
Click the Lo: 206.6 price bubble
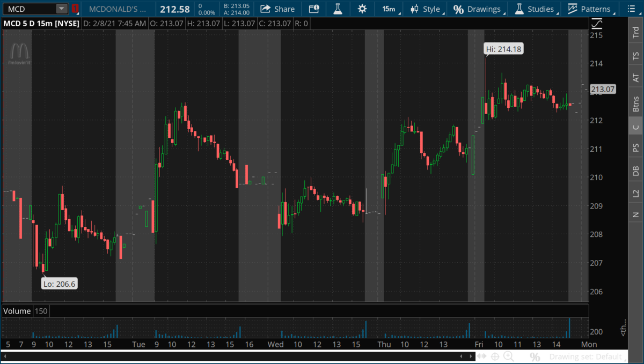60,284
